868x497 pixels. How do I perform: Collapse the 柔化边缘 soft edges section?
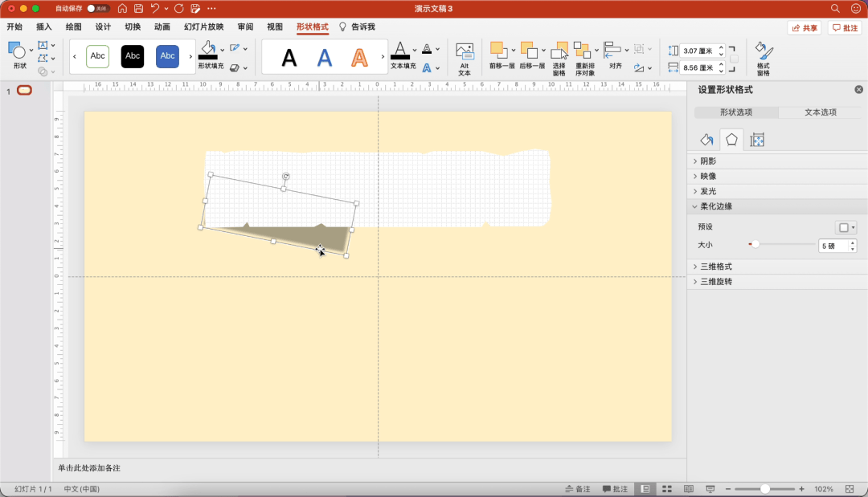715,206
